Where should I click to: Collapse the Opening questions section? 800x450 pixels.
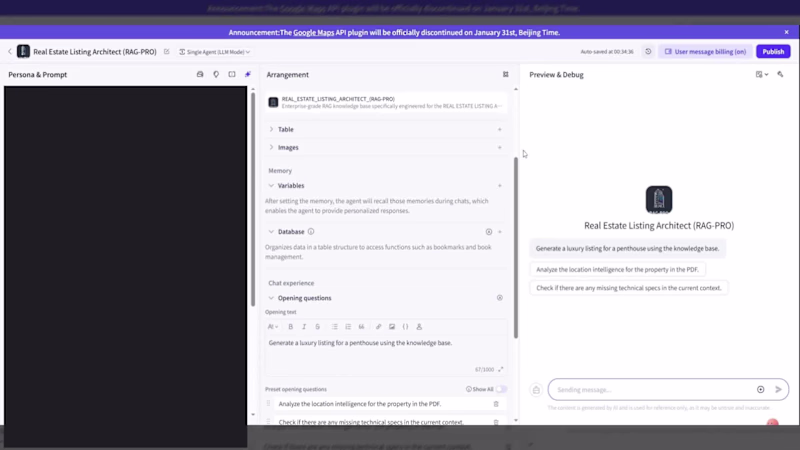pos(271,298)
